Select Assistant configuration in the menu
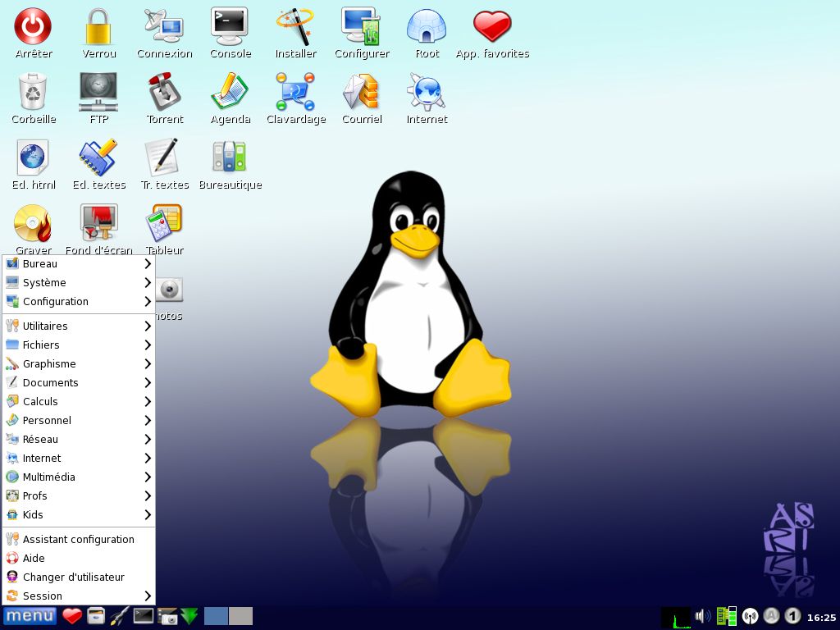This screenshot has height=630, width=840. tap(79, 540)
